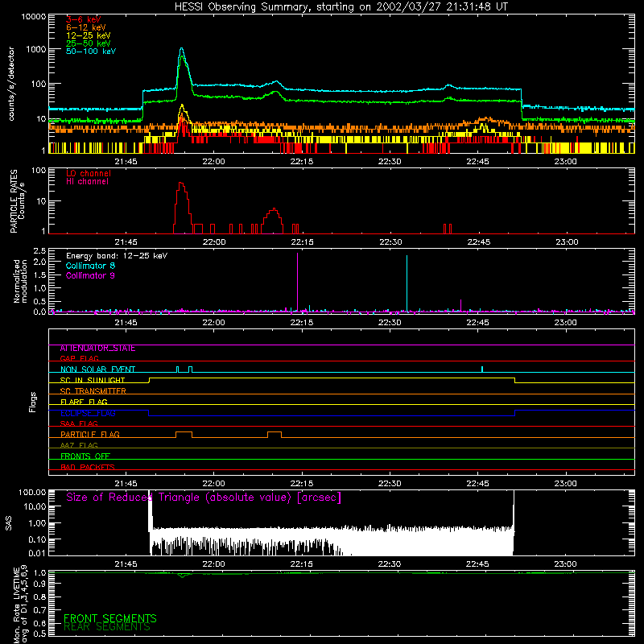644x644 pixels.
Task: Click the FRONT SEGMENTS legend label
Action: coord(110,617)
